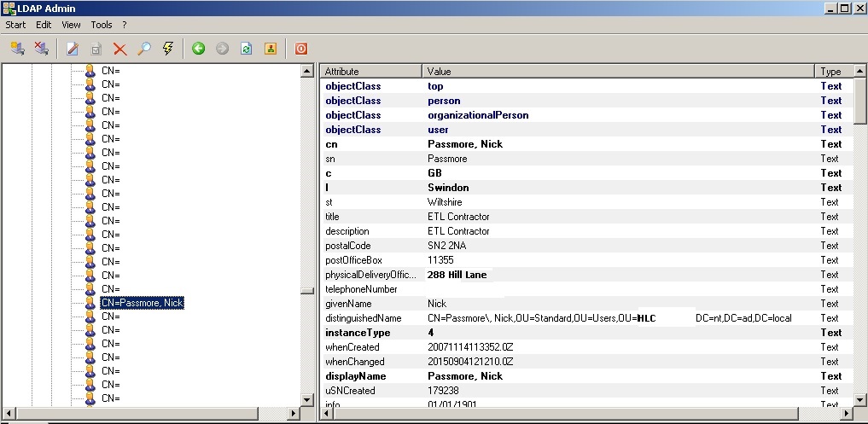Viewport: 868px width, 424px height.
Task: Click the attribute list scroll right arrow
Action: tap(847, 413)
